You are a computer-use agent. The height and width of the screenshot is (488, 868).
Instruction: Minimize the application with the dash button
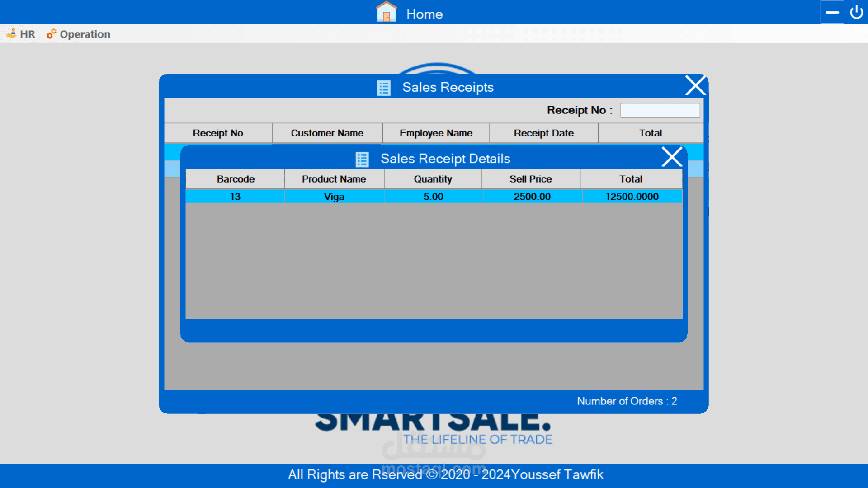tap(832, 12)
